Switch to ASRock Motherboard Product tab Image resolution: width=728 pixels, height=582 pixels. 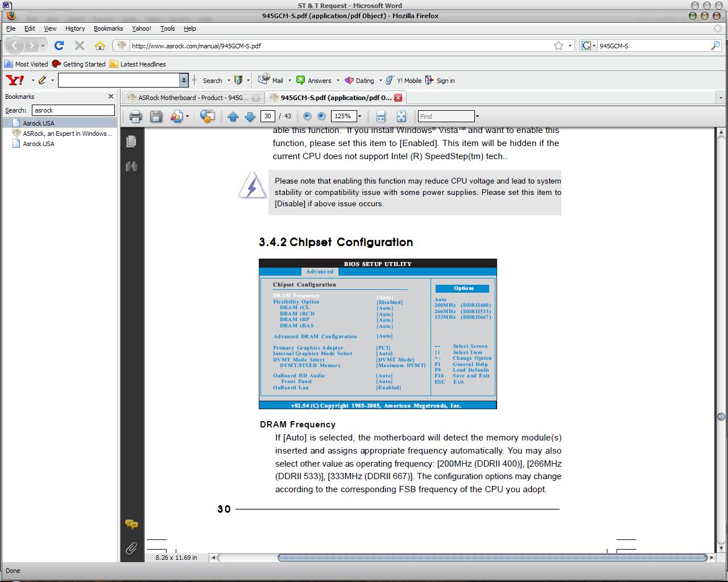click(x=192, y=98)
